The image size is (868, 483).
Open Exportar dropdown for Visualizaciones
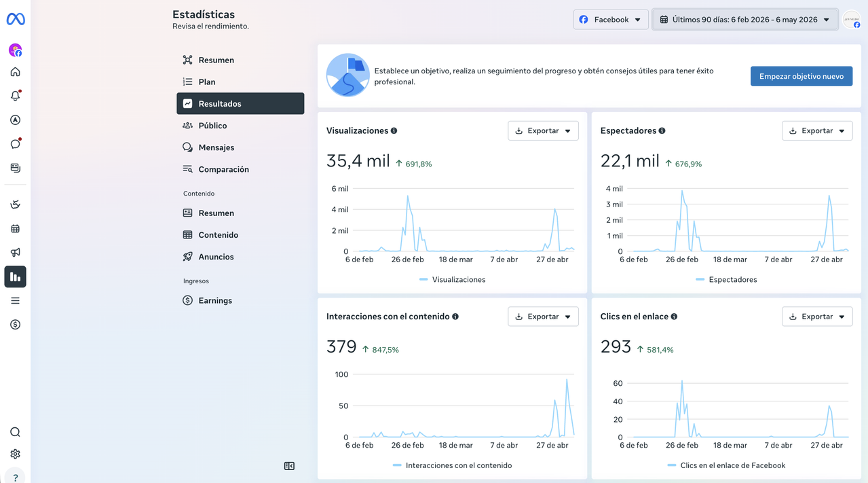click(x=543, y=130)
